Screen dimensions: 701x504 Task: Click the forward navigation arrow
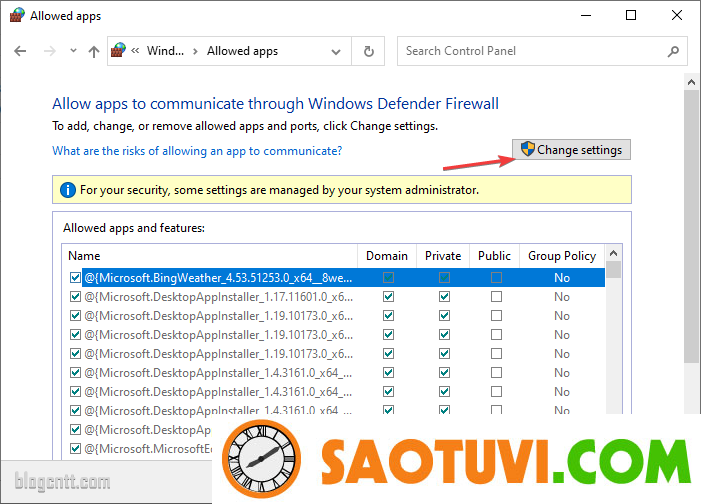point(50,51)
